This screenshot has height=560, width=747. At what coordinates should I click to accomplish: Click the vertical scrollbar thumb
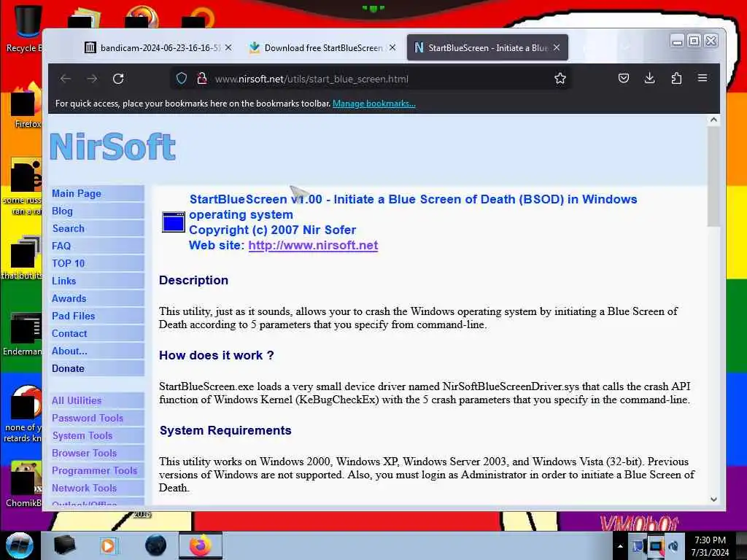coord(713,176)
